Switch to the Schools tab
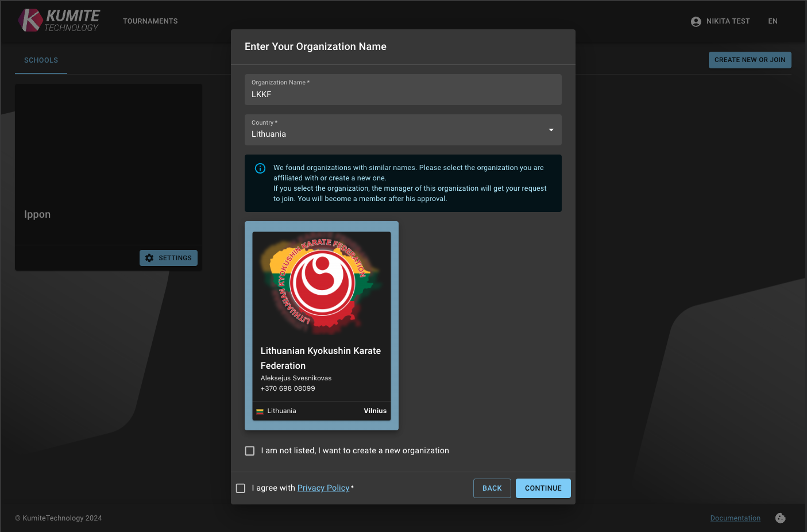Screen dimensions: 807x532 [x=41, y=60]
